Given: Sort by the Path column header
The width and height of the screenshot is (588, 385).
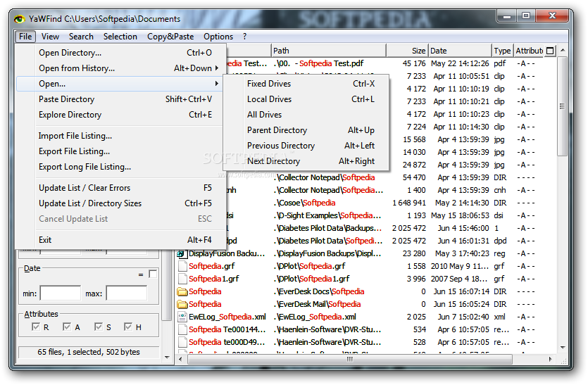Looking at the screenshot, I should 328,51.
